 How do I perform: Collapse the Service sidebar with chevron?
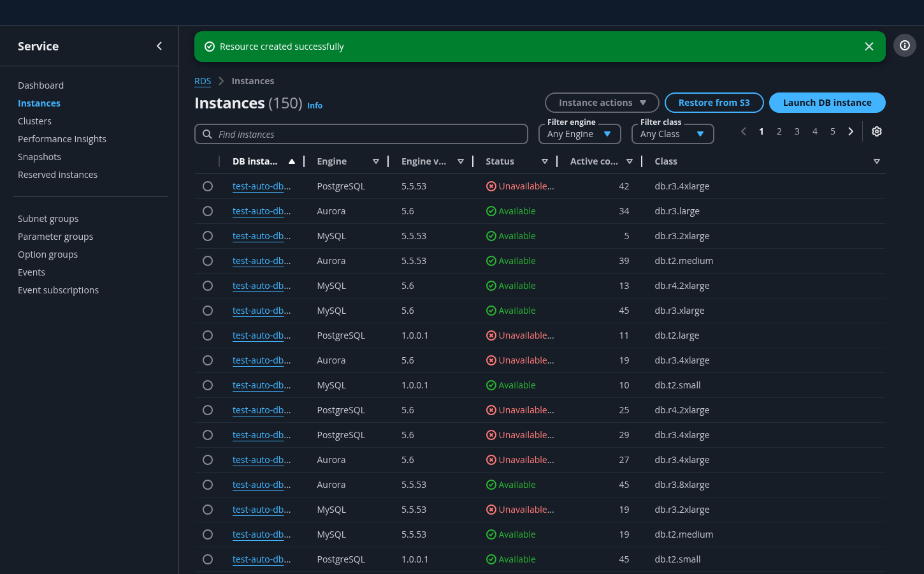pos(159,46)
